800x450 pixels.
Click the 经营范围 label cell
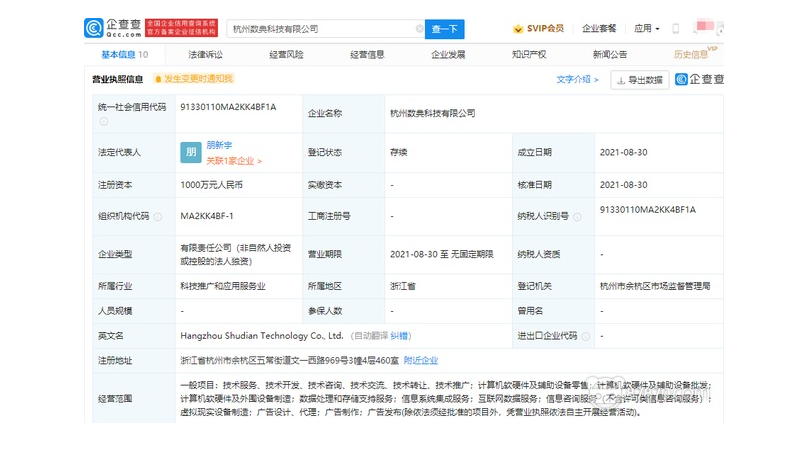(134, 398)
